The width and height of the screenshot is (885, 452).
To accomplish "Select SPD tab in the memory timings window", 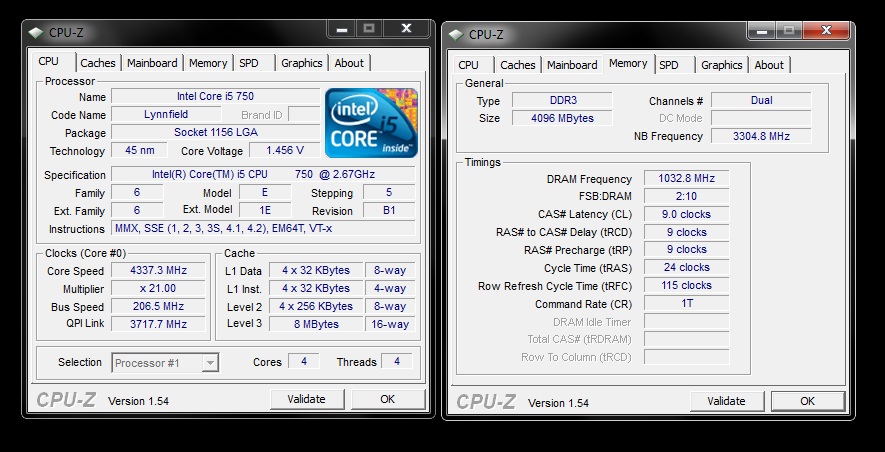I will [x=669, y=65].
